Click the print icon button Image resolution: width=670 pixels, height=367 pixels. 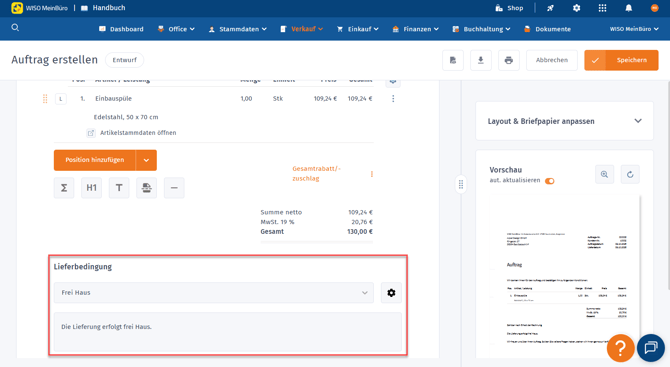[x=508, y=60]
